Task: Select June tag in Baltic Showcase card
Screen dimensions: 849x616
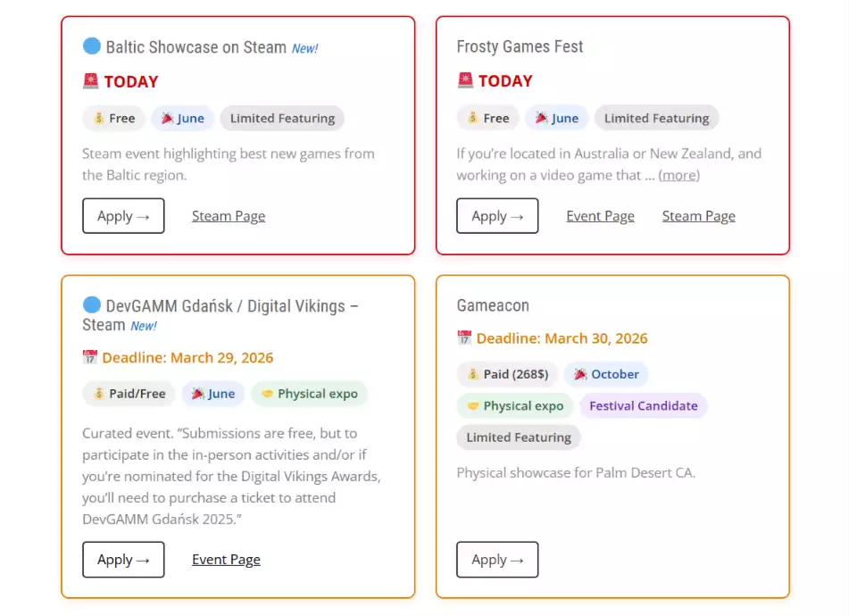Action: coord(182,118)
